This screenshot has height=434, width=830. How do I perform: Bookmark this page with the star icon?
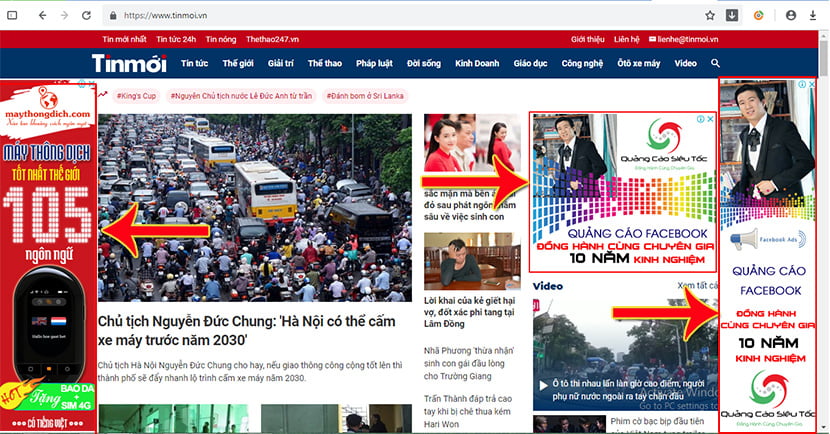[710, 15]
